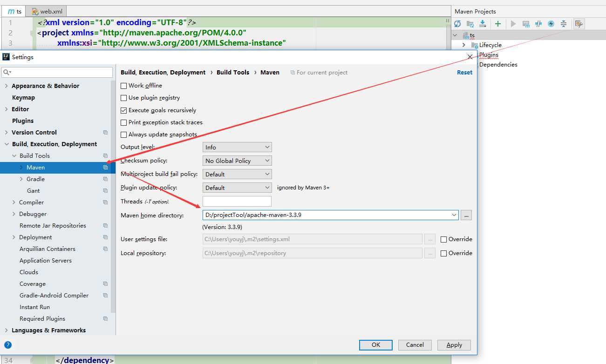
Task: Select Application Servers settings item
Action: pos(46,261)
